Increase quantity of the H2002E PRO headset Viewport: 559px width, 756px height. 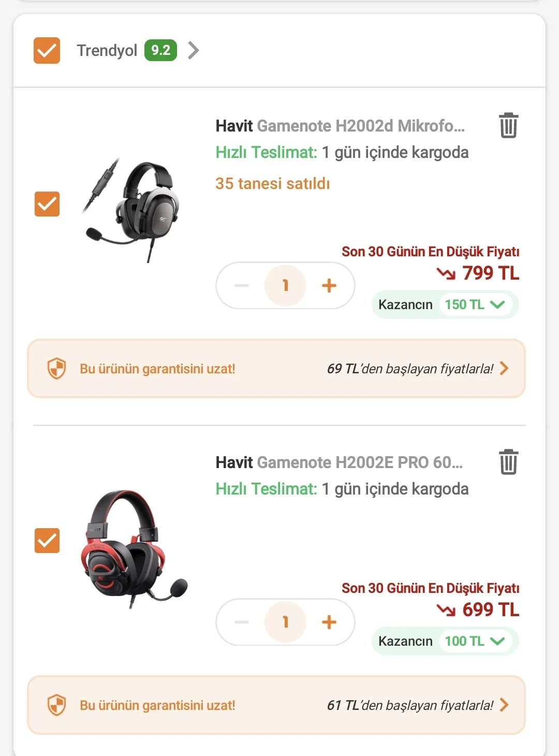(x=329, y=622)
